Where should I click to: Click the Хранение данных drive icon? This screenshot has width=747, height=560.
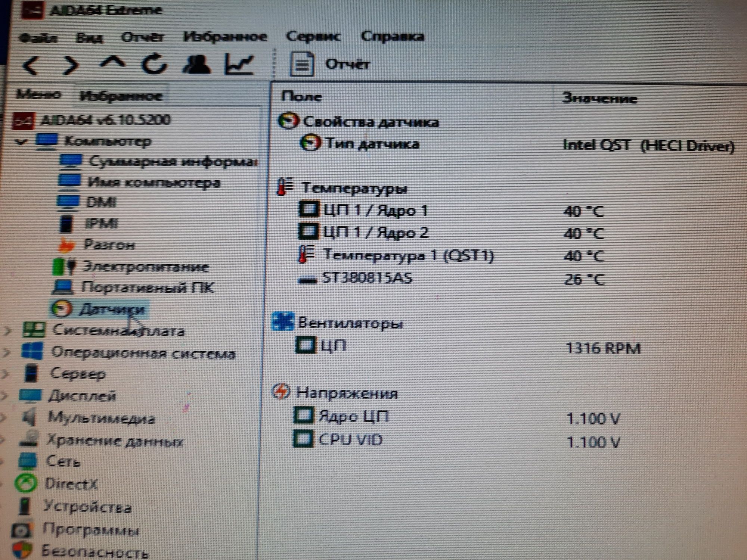tap(30, 439)
